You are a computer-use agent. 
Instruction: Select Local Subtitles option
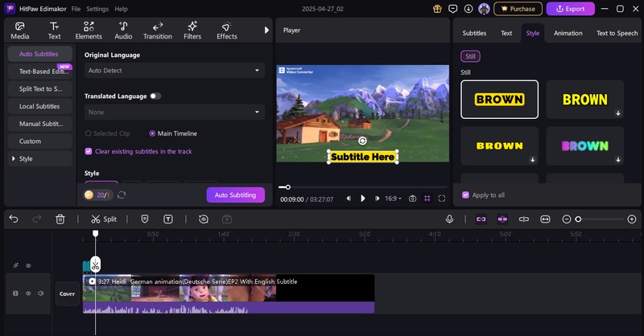pos(39,106)
